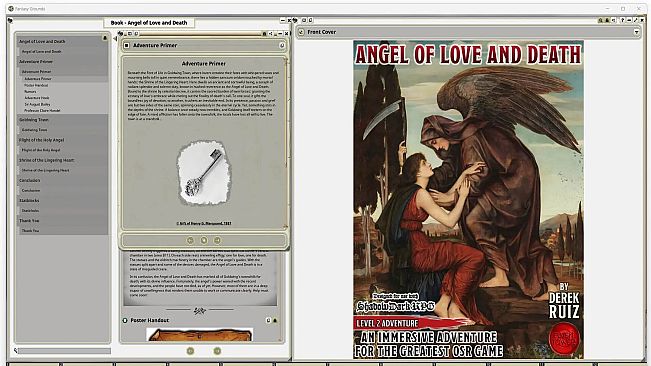Image resolution: width=651 pixels, height=366 pixels.
Task: Click the search magnifier icon under index
Action: [x=15, y=351]
